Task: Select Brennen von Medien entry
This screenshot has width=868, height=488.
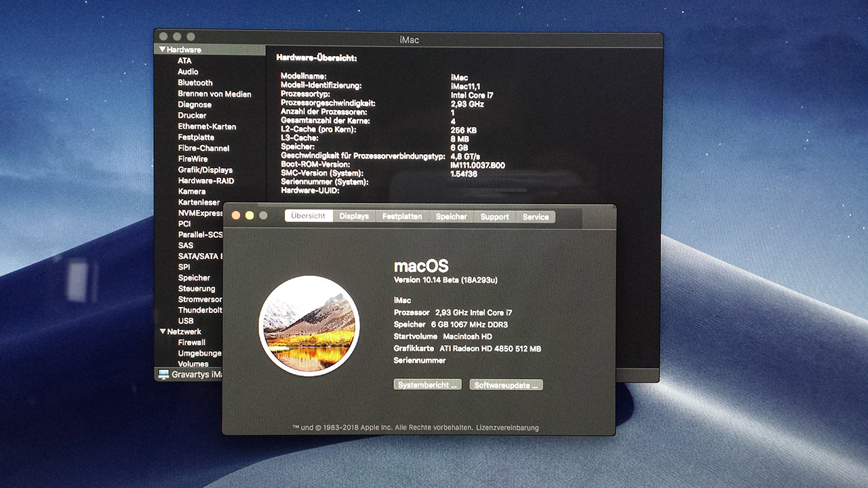Action: point(214,94)
